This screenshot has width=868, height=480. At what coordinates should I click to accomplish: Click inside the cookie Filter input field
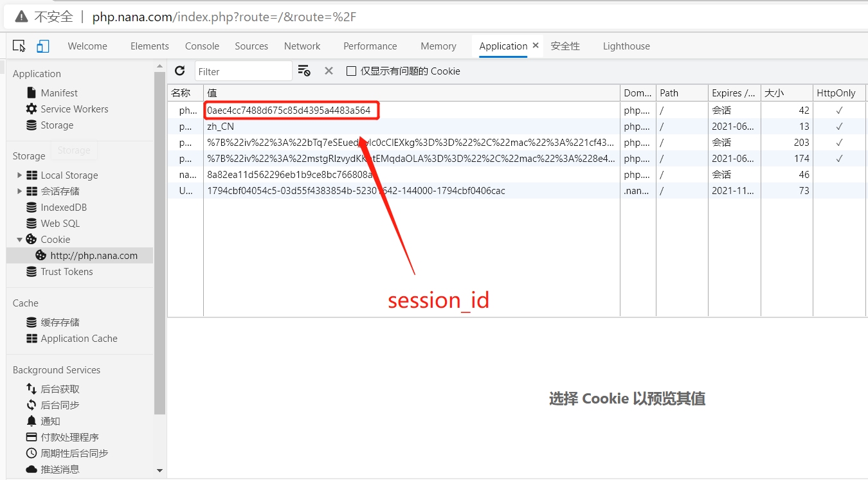pyautogui.click(x=243, y=71)
